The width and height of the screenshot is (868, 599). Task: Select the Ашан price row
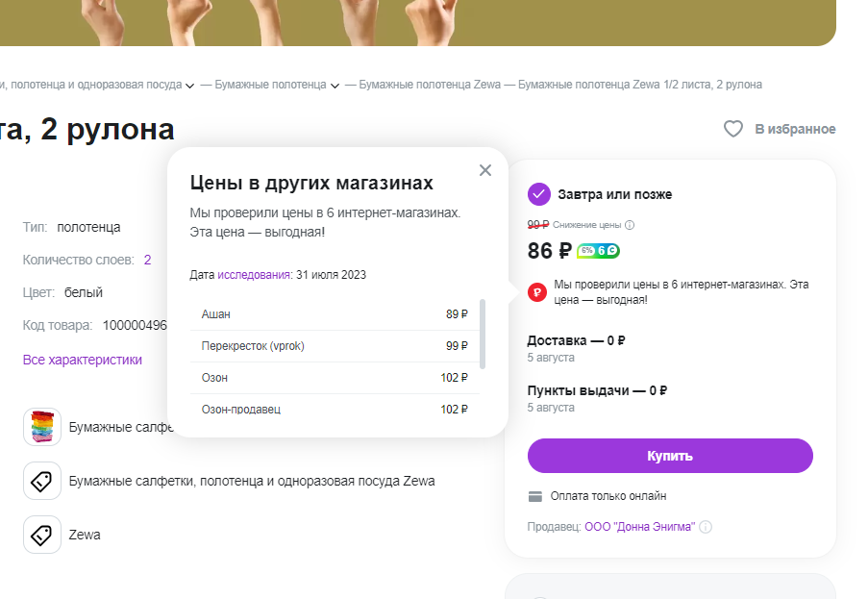pos(335,314)
